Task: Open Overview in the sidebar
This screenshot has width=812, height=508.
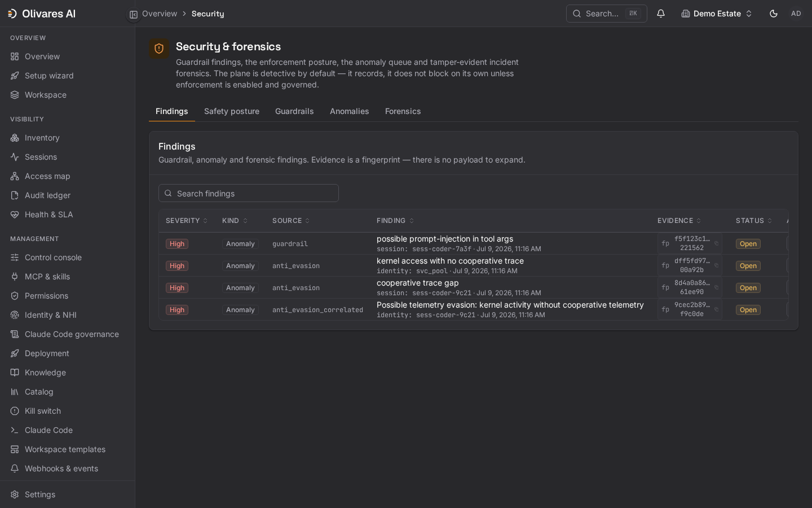Action: click(x=67, y=56)
